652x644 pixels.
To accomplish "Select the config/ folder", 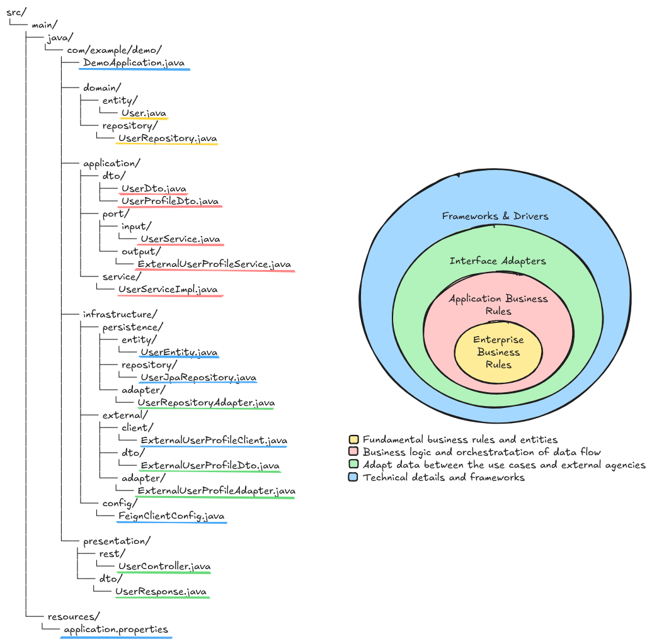I will point(120,504).
